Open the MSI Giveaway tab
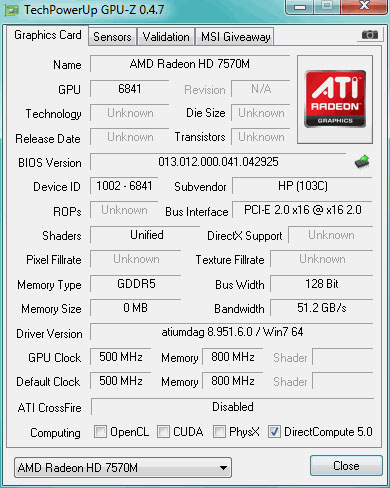Viewport: 390px width, 488px height. pyautogui.click(x=235, y=37)
